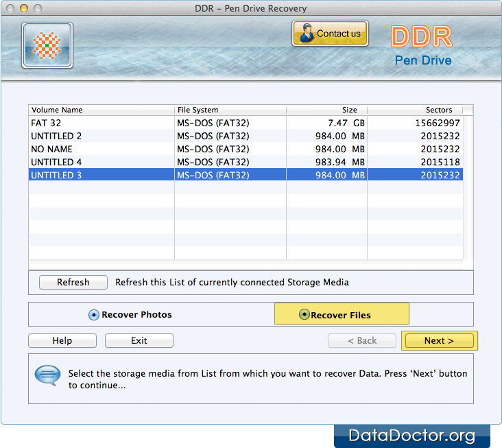The width and height of the screenshot is (502, 448).
Task: Click the < Back button
Action: pos(362,340)
